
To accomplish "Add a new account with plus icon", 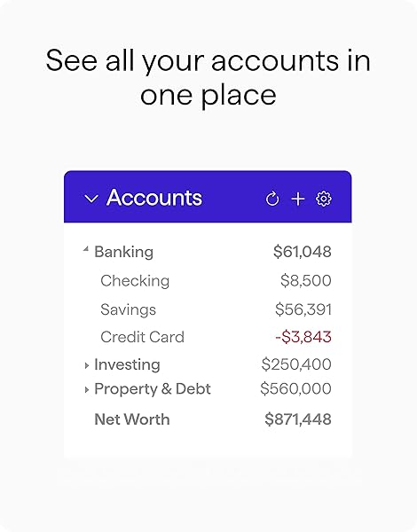I will pyautogui.click(x=298, y=199).
